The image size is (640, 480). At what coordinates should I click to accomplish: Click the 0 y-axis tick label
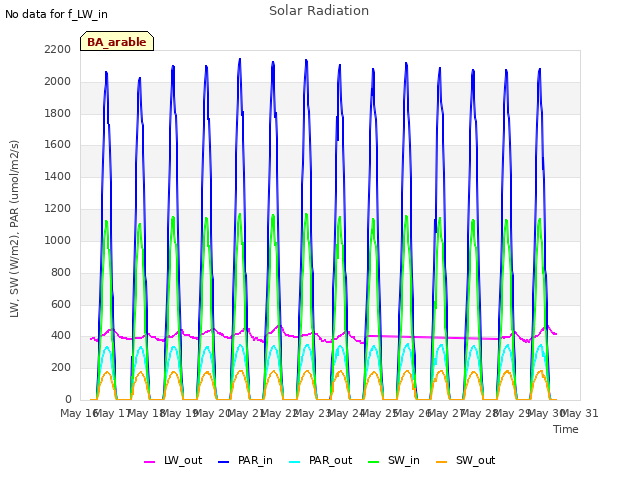tap(68, 400)
